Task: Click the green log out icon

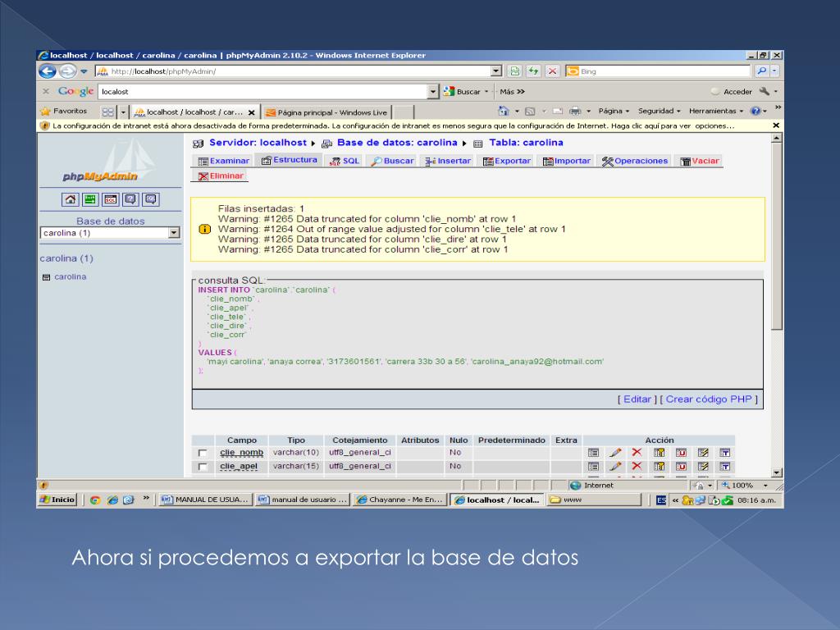Action: click(x=90, y=200)
